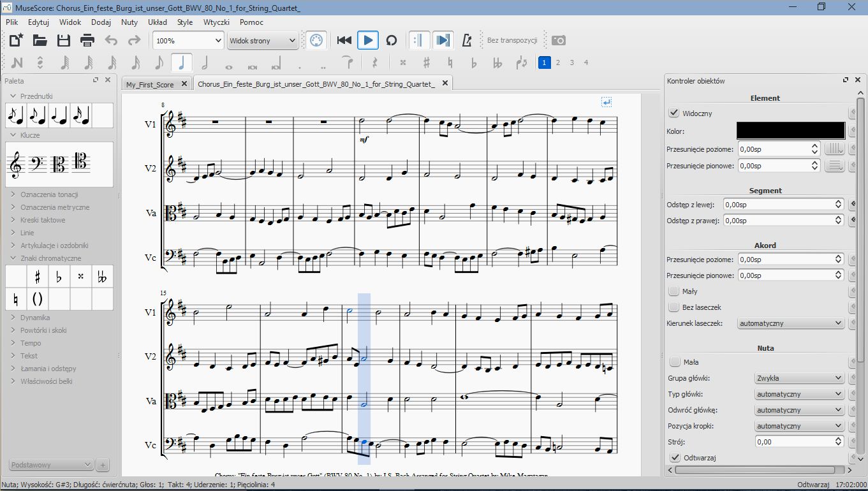
Task: Open the Kierunek laseczek dropdown
Action: pos(790,323)
